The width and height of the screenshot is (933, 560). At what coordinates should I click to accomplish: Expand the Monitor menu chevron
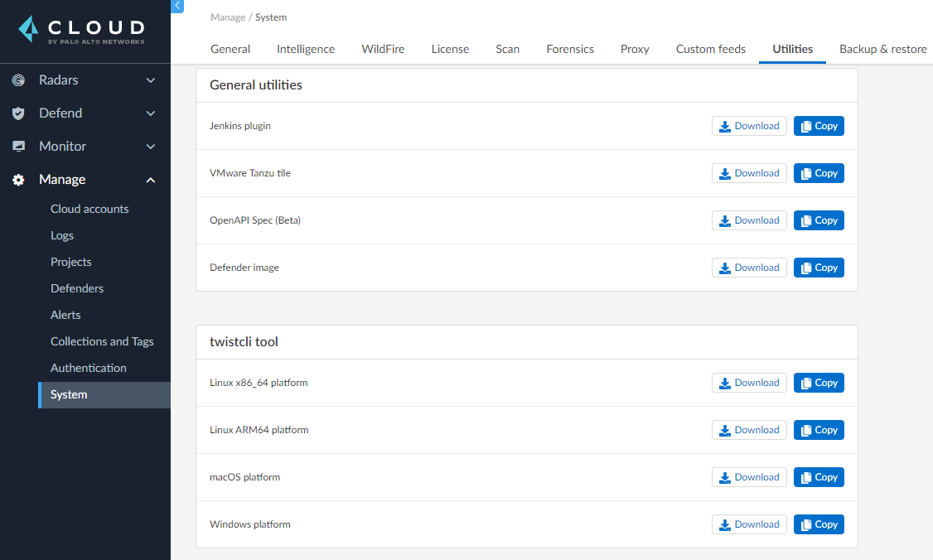[151, 147]
